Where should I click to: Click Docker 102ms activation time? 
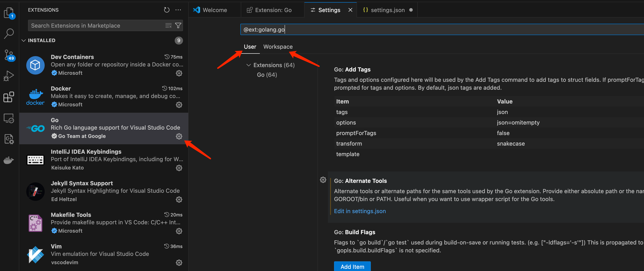172,88
